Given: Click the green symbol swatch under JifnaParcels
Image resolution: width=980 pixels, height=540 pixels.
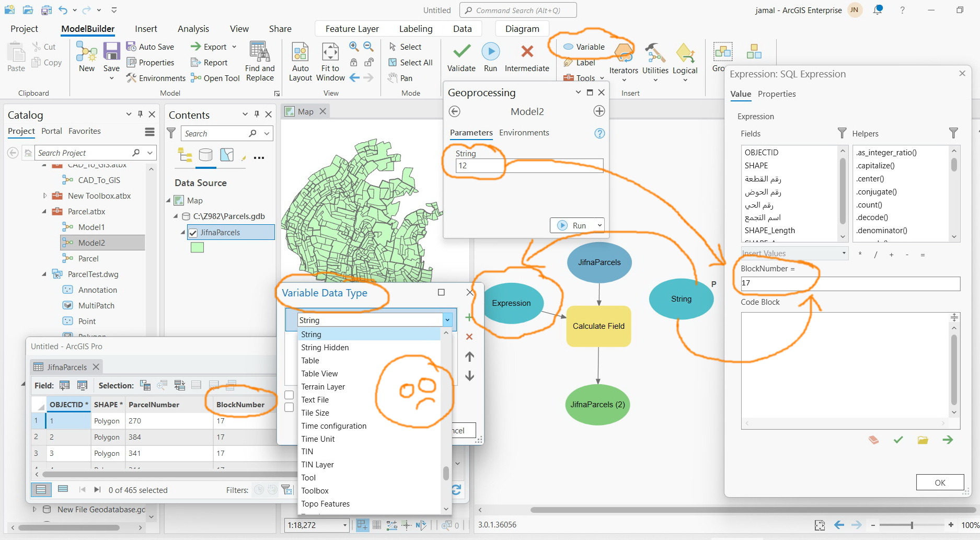Looking at the screenshot, I should pyautogui.click(x=197, y=247).
